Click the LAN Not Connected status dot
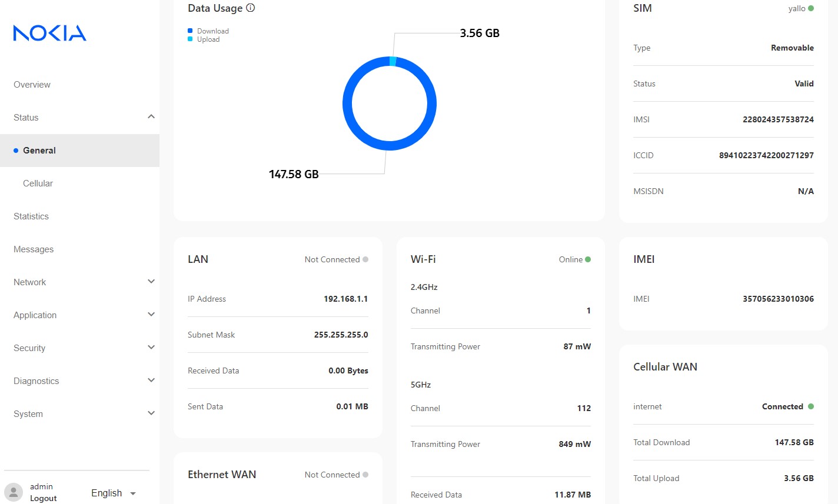Screen dimensions: 838x504 pos(365,259)
